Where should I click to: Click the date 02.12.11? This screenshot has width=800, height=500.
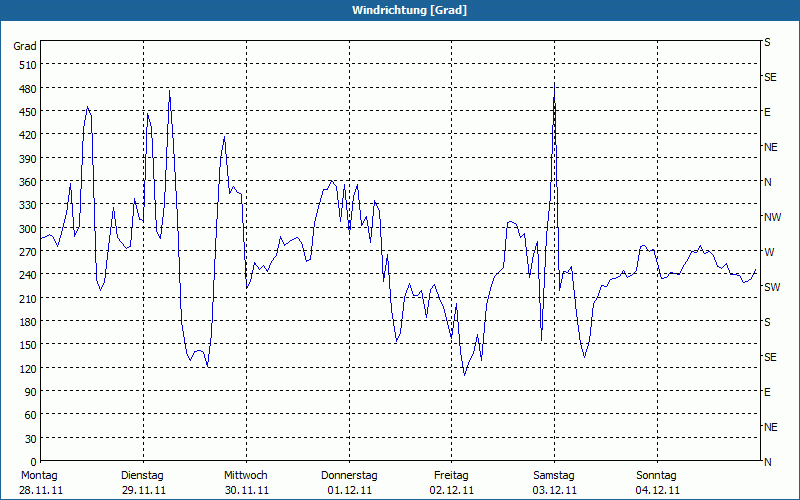452,491
